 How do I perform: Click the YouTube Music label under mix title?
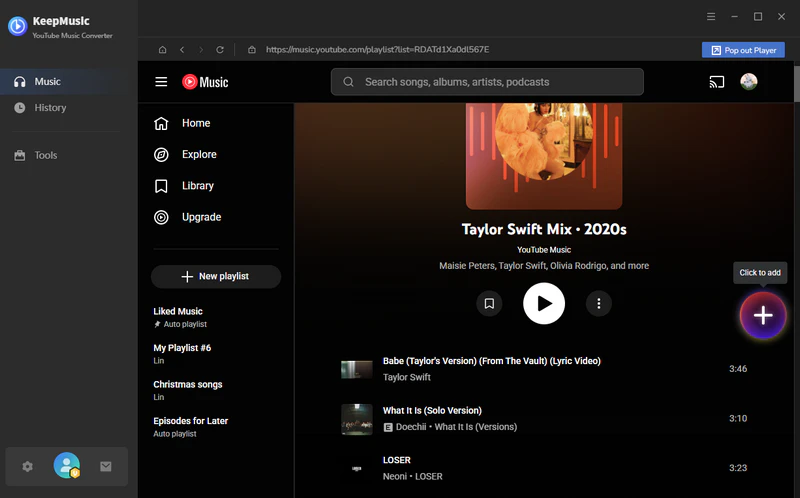point(544,250)
